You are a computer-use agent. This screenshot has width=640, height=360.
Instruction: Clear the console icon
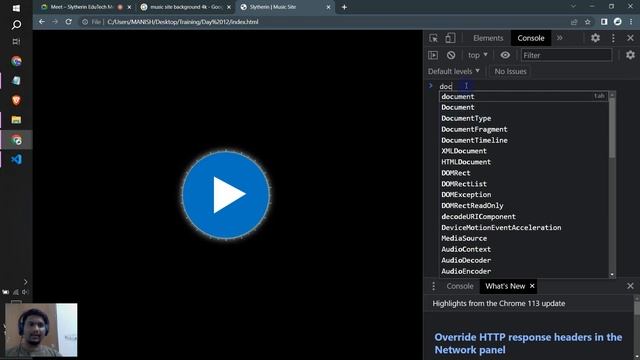coord(451,55)
